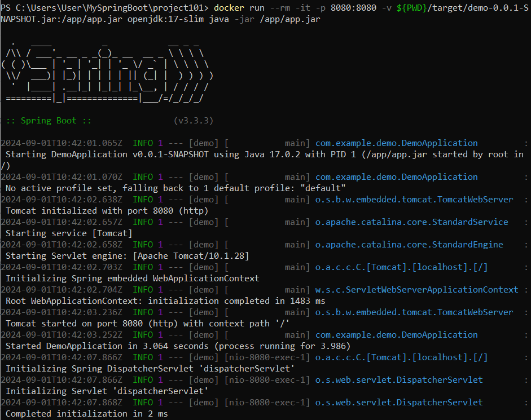Click '[demo]' tag on the 02.704Z line
Image resolution: width=531 pixels, height=420 pixels.
coord(204,290)
